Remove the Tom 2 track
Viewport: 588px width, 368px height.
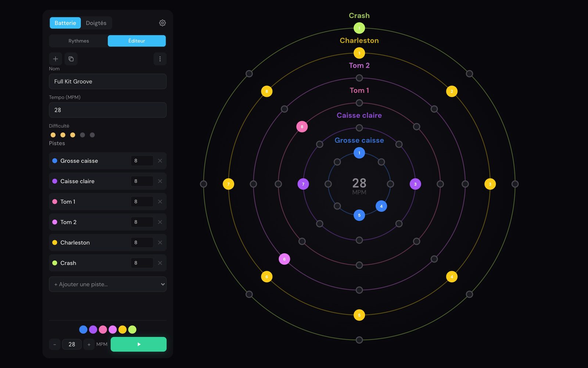[x=160, y=222]
